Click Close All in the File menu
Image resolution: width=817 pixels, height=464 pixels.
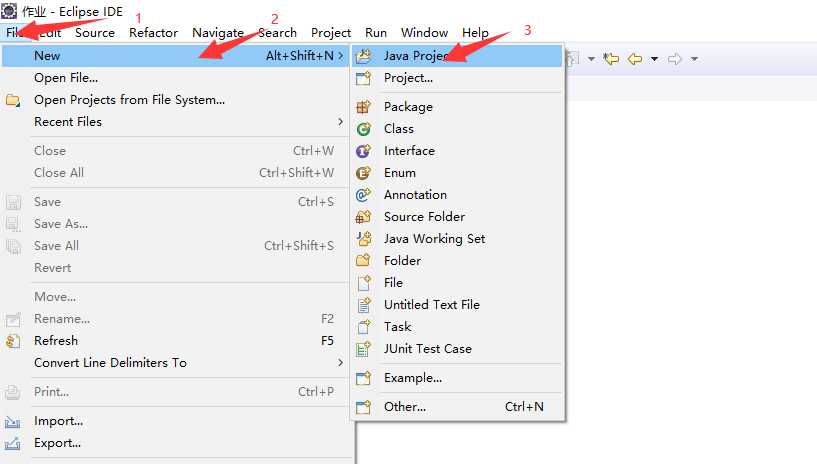click(x=176, y=172)
